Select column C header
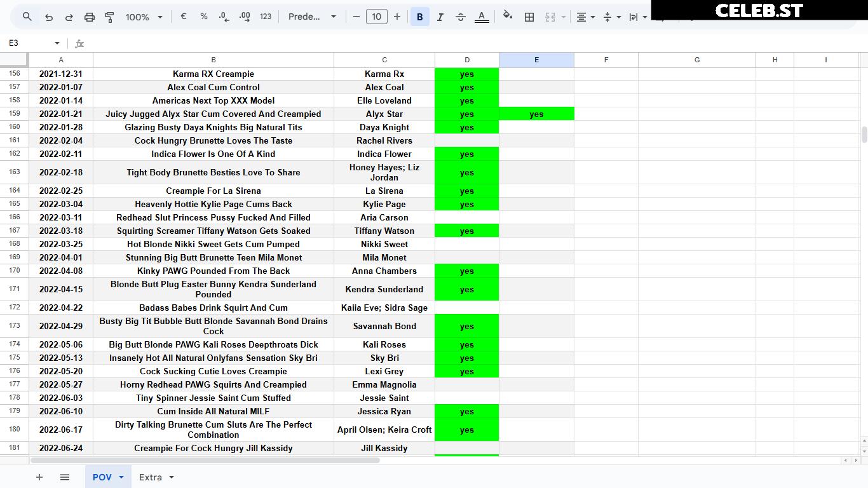 [384, 60]
